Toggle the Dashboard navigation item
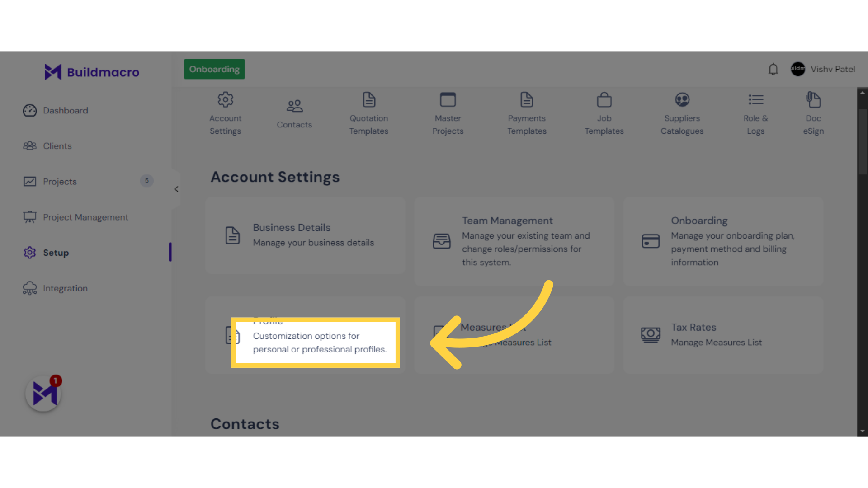The width and height of the screenshot is (868, 488). coord(66,110)
